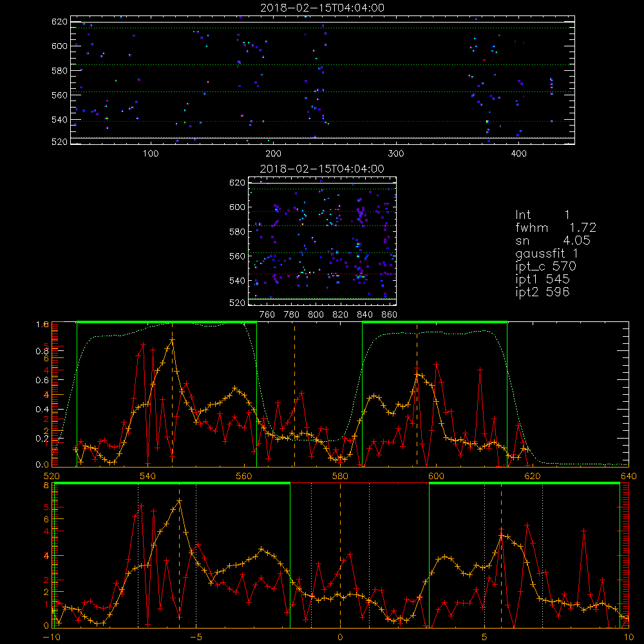Click y-axis label 620 on the top plot
The height and width of the screenshot is (644, 644).
point(59,22)
